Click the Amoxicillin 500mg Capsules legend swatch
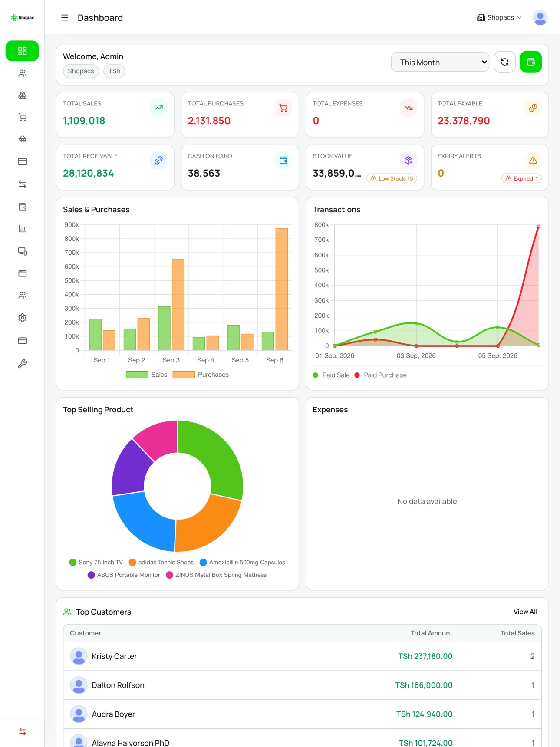 pos(203,562)
